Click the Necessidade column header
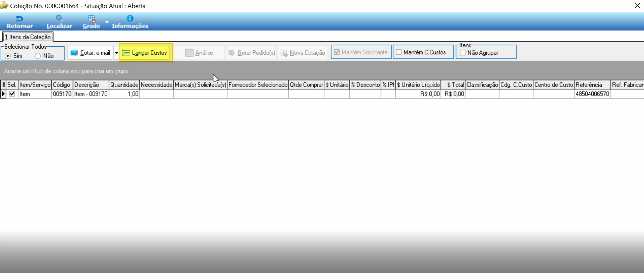The image size is (644, 273). [x=156, y=85]
